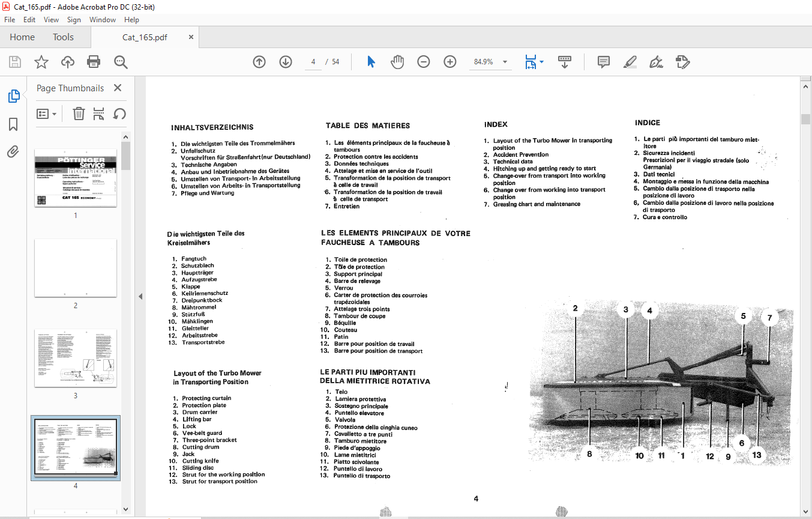Click the INHALTSVERZEICHNIS heading
This screenshot has width=812, height=519.
pyautogui.click(x=212, y=127)
